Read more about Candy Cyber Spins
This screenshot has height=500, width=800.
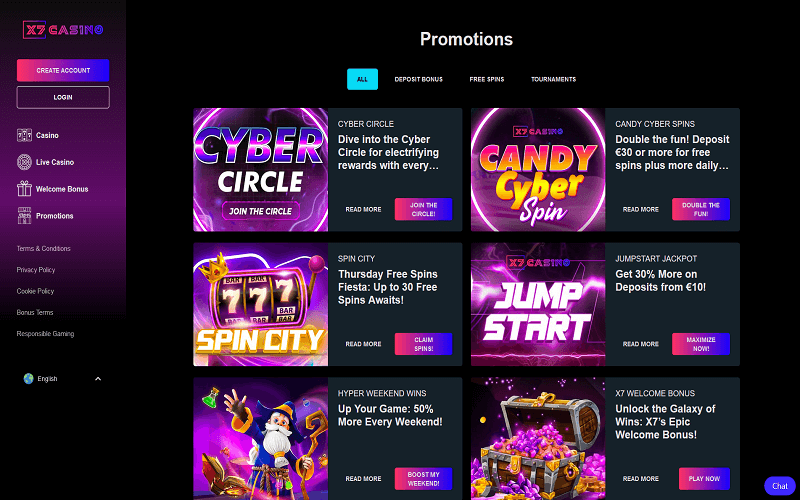click(x=640, y=209)
